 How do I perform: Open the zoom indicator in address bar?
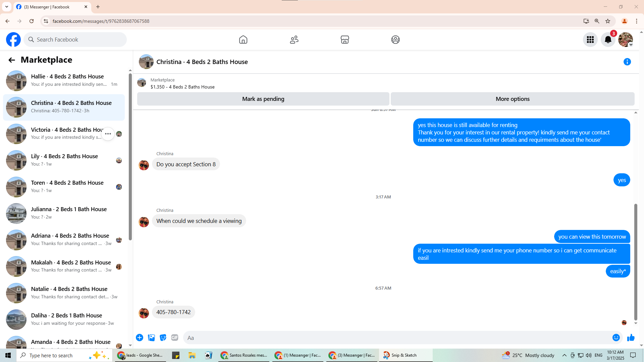(597, 21)
